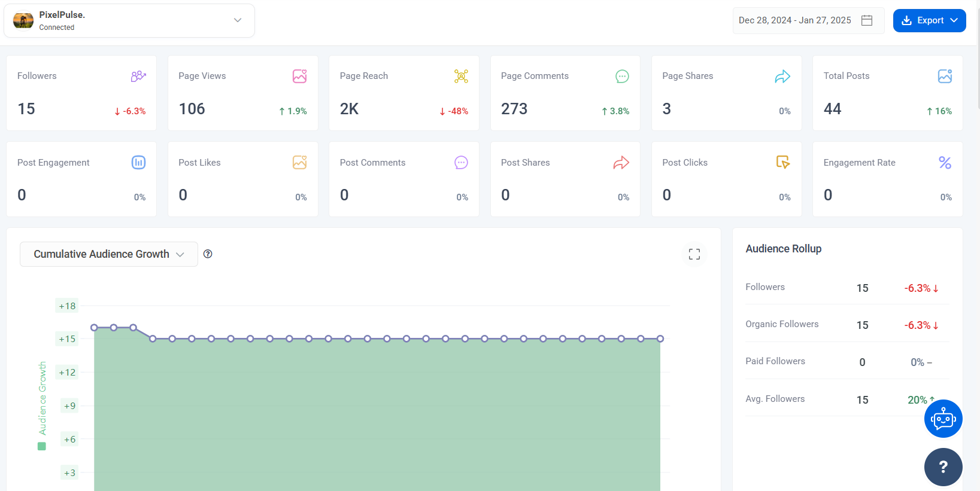
Task: Toggle the Audience Growth legend swatch
Action: 42,446
